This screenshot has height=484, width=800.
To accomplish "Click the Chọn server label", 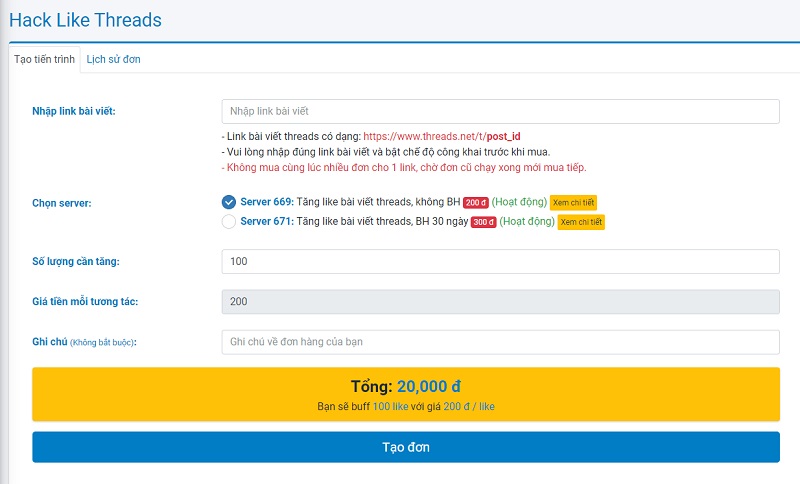I will (x=62, y=203).
